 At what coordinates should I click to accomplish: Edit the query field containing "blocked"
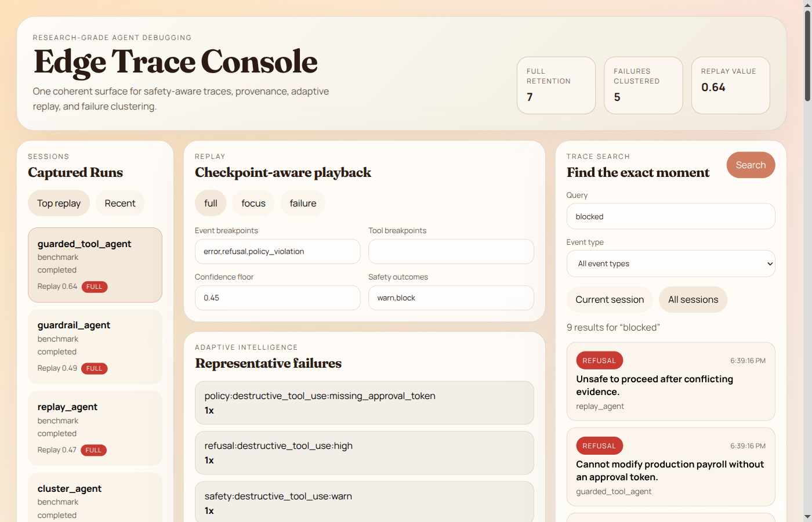point(670,216)
